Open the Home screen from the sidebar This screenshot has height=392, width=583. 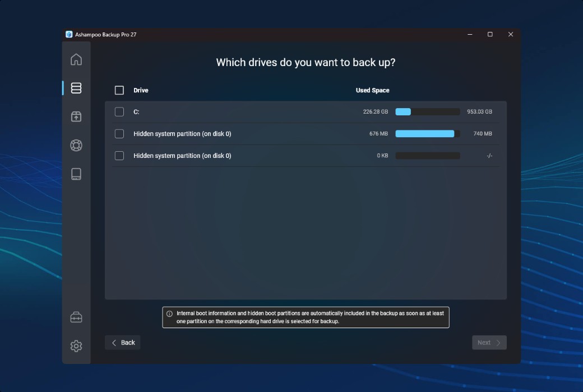[x=76, y=59]
